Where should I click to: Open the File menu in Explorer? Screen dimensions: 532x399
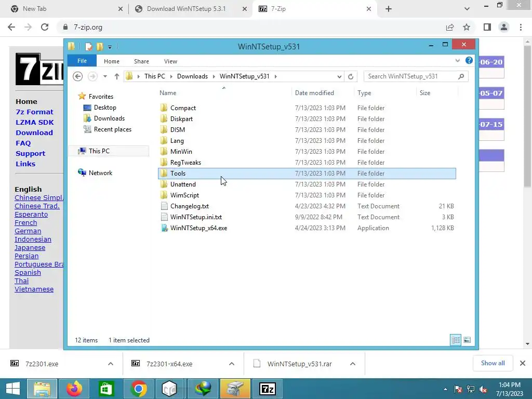pyautogui.click(x=82, y=61)
